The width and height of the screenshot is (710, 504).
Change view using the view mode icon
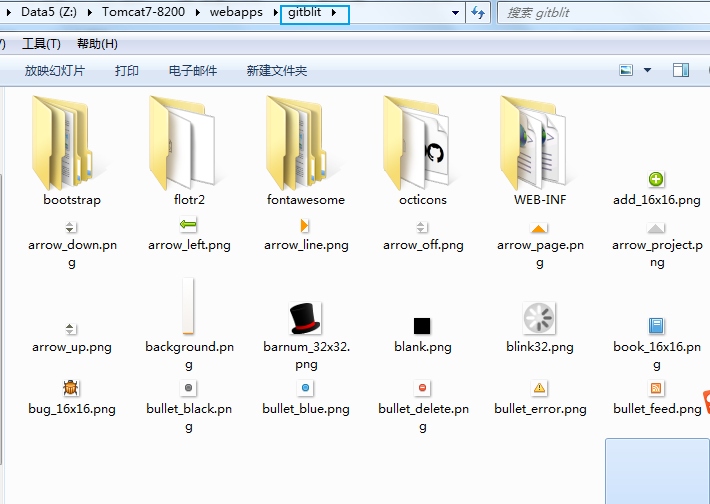(x=626, y=70)
